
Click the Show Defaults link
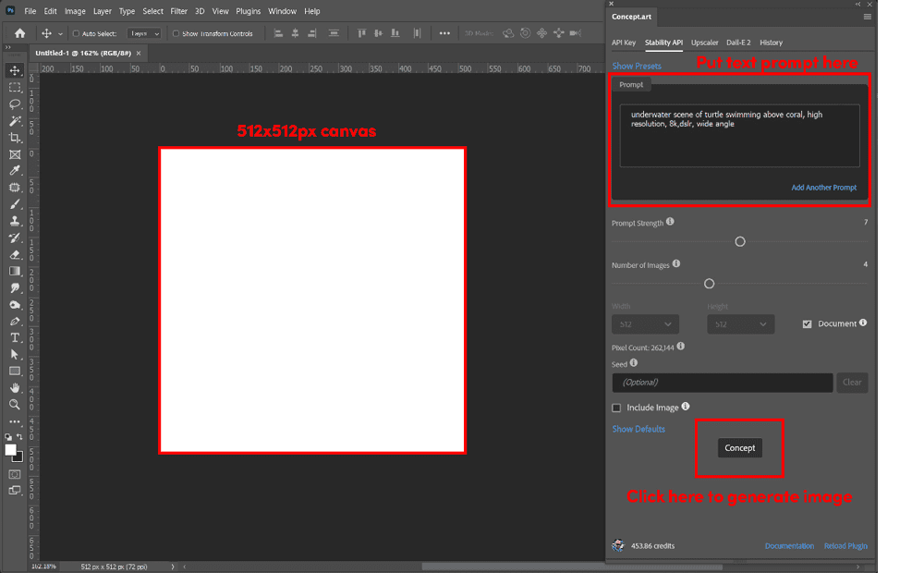coord(638,429)
